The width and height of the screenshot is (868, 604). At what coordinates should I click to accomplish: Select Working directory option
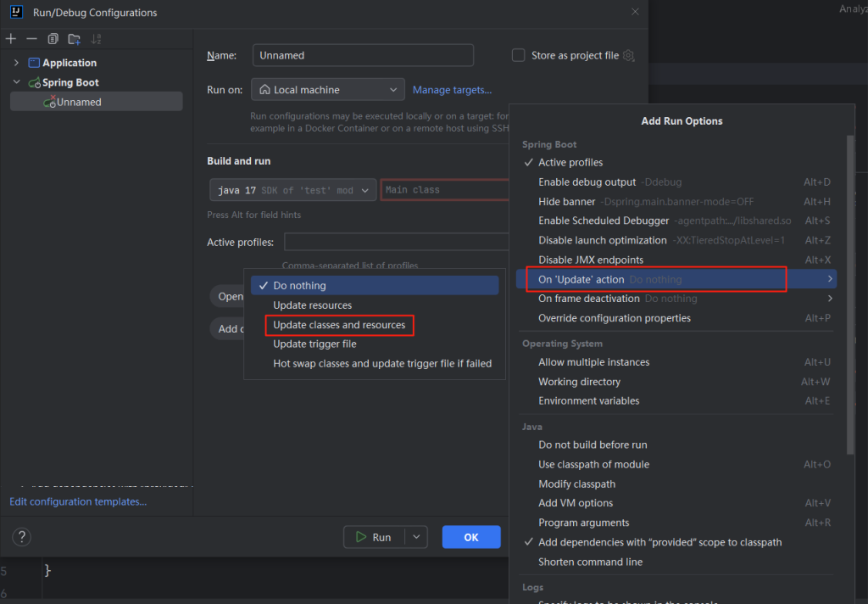(x=677, y=382)
